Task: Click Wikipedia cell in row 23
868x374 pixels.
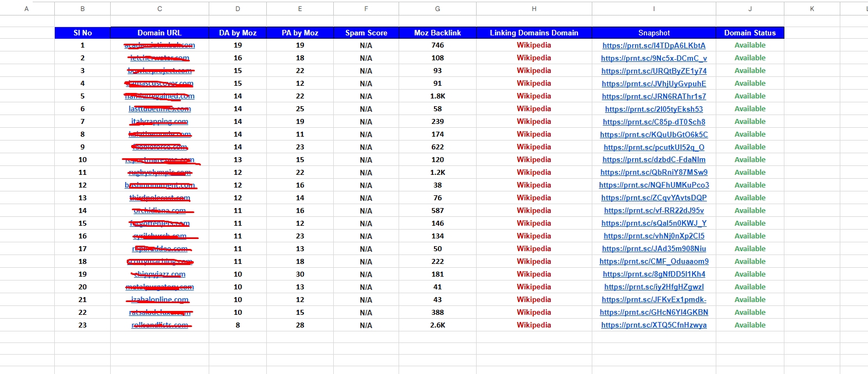Action: click(x=534, y=325)
